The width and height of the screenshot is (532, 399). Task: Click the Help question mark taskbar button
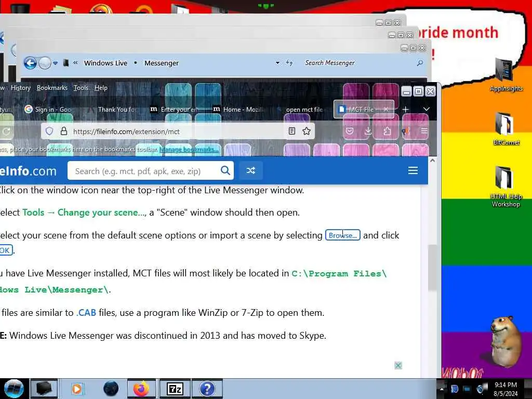tap(207, 389)
